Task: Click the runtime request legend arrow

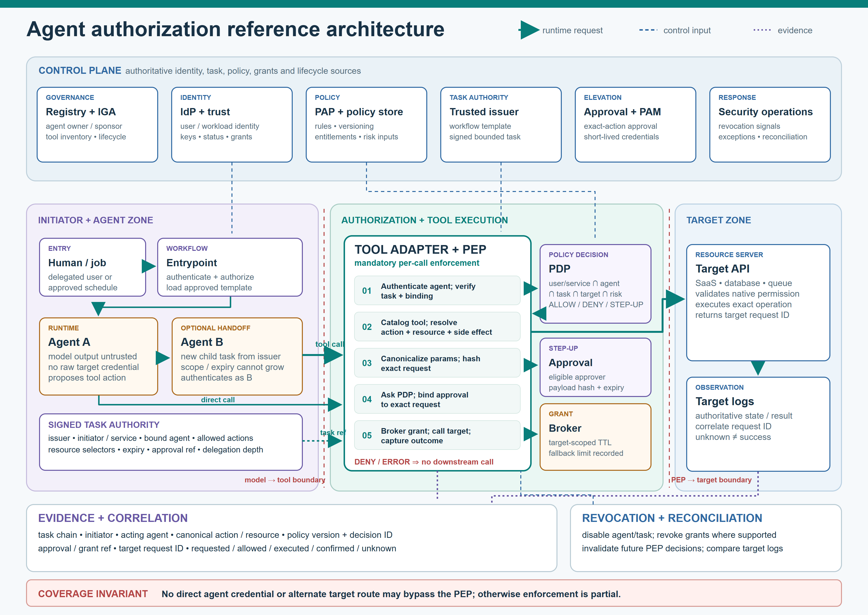Action: click(529, 30)
